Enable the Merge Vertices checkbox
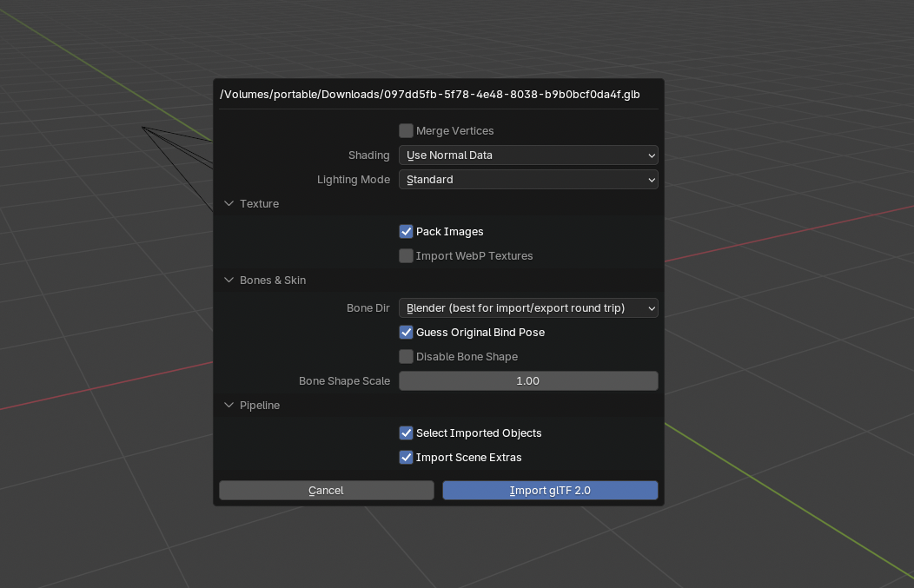The height and width of the screenshot is (588, 914). 406,131
